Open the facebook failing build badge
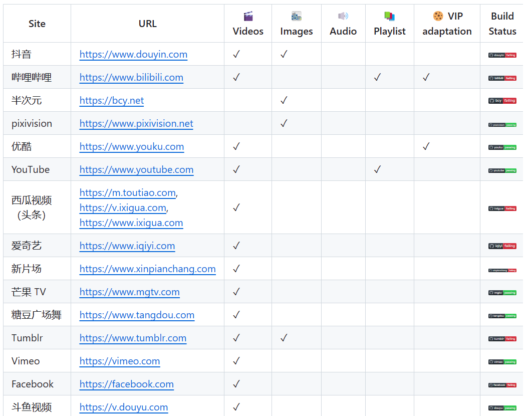Screen dimensions: 532x416 point(502,385)
